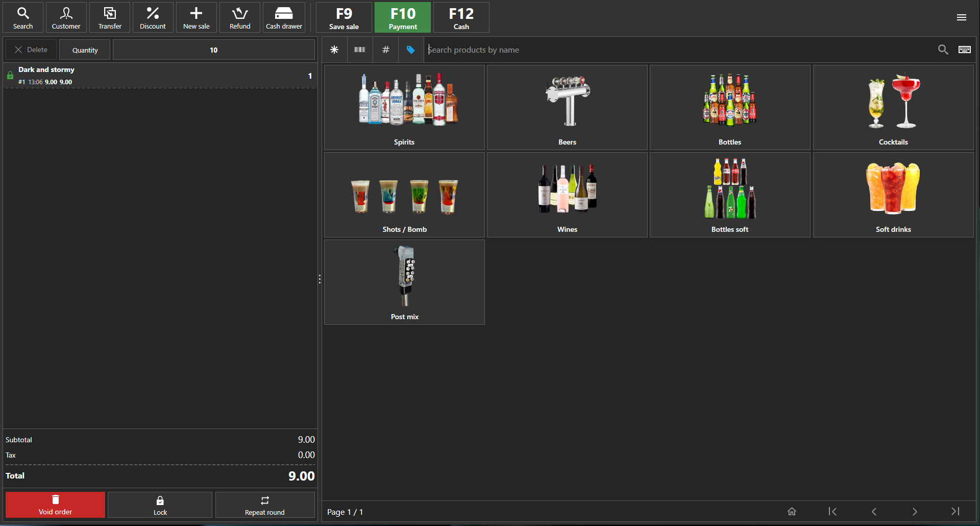Toggle product tag search mode
The width and height of the screenshot is (980, 526).
point(411,50)
